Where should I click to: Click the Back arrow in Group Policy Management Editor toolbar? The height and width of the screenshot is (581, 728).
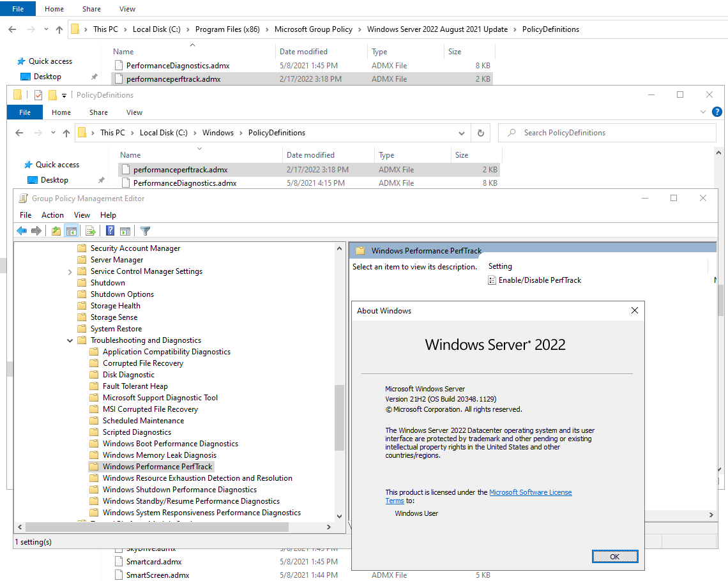tap(22, 230)
